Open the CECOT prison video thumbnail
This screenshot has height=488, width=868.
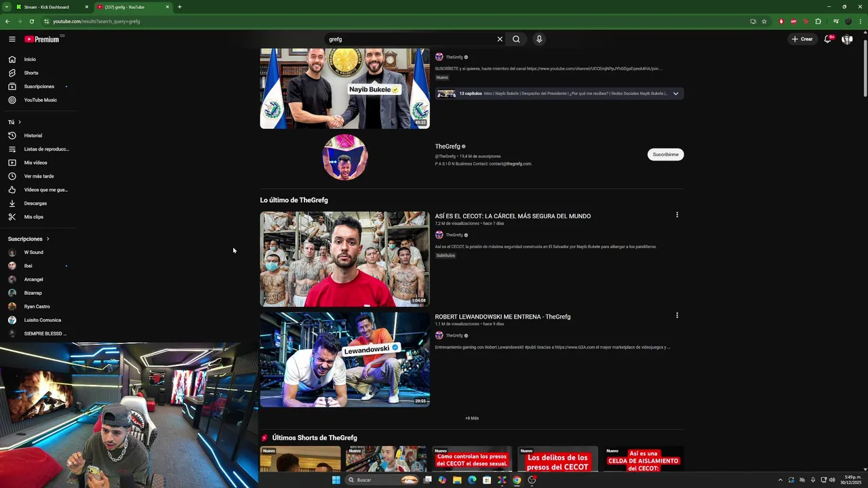tap(344, 259)
